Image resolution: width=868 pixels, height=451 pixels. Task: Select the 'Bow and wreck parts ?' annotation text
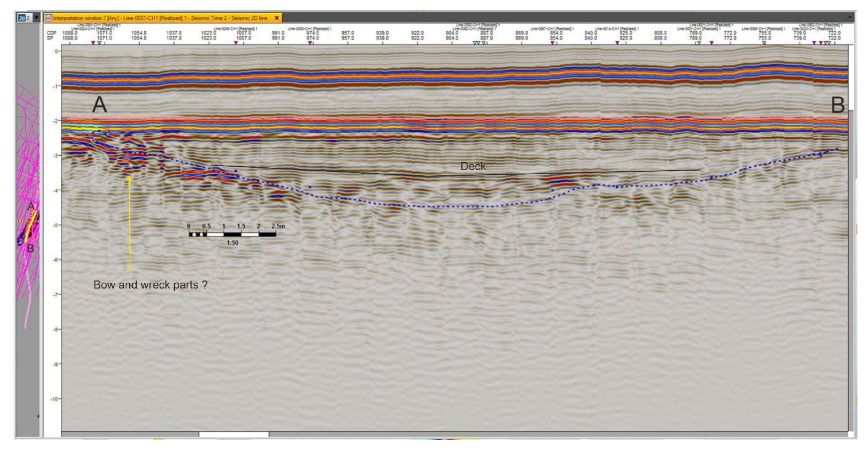coord(150,285)
